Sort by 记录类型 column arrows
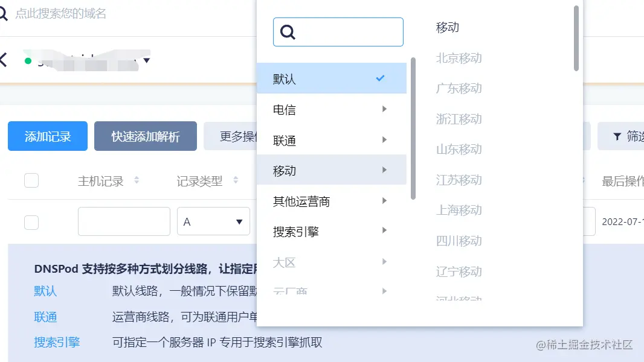The image size is (644, 362). pos(236,180)
